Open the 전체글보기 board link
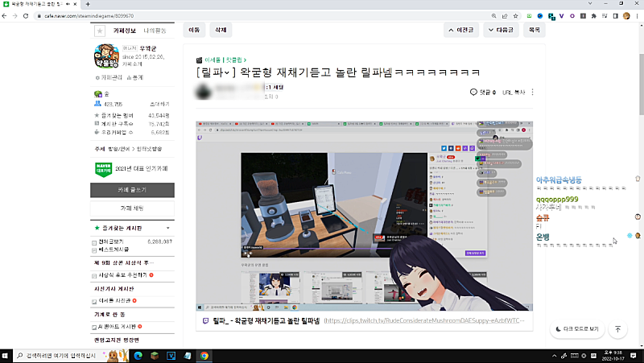The height and width of the screenshot is (363, 644). click(111, 241)
